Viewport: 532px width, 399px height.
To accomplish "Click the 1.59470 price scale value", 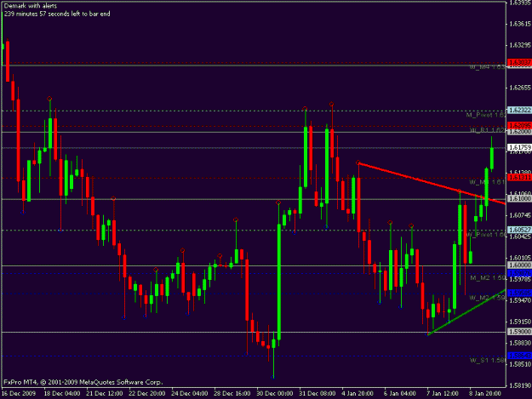I will click(520, 300).
